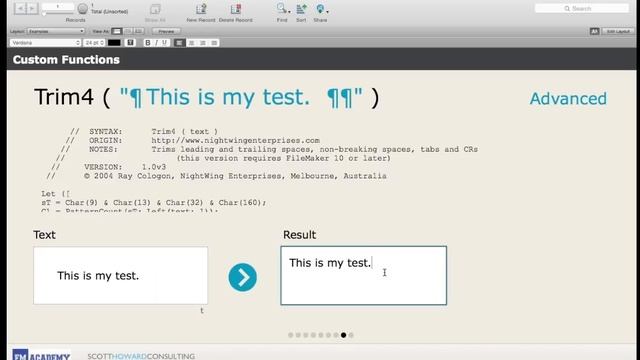The image size is (640, 360).
Task: Click the Search field in toolbar
Action: click(x=582, y=8)
